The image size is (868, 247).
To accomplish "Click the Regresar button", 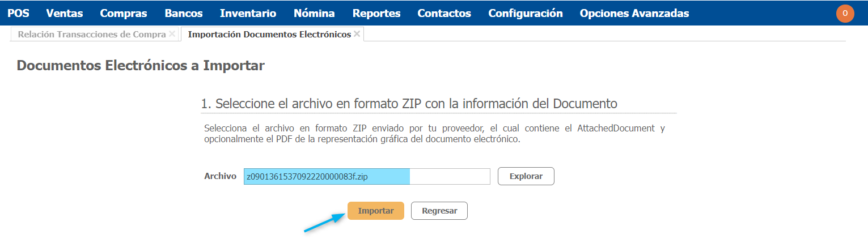I will (439, 211).
